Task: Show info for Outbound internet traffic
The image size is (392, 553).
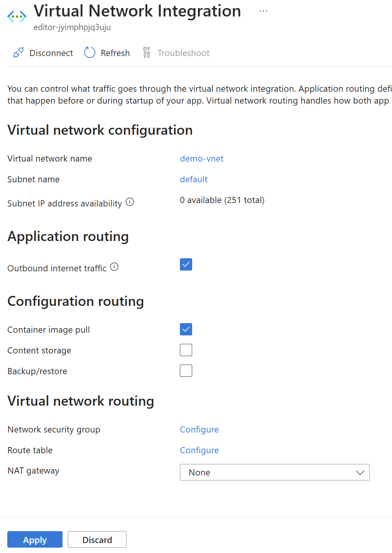Action: [x=114, y=267]
